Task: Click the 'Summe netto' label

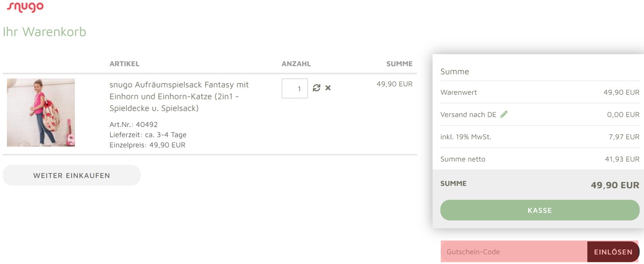Action: pos(463,159)
